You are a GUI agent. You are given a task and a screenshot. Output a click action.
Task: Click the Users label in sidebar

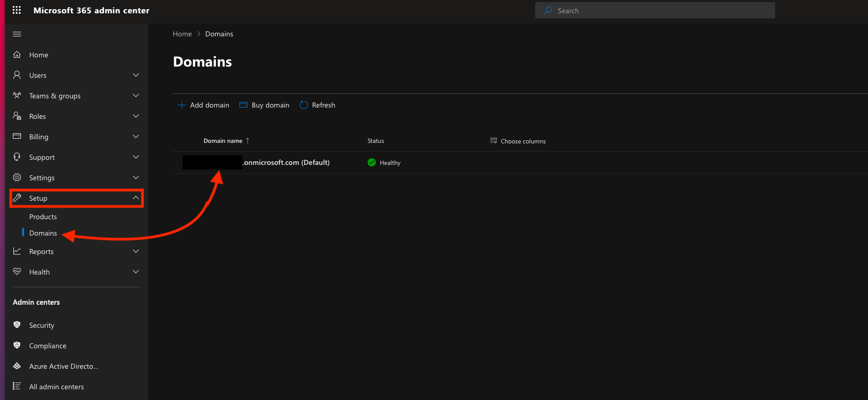(38, 75)
